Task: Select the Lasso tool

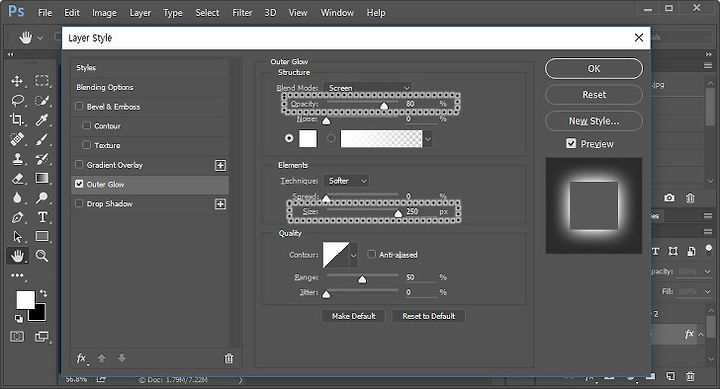Action: pyautogui.click(x=17, y=100)
